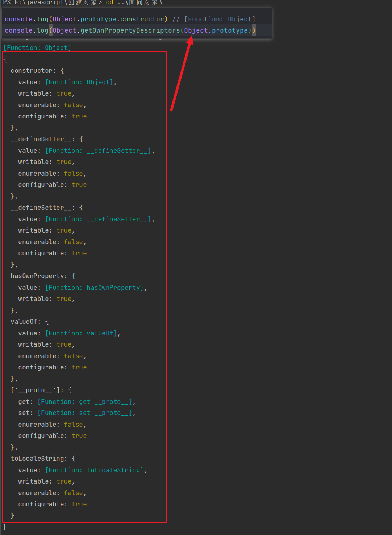Select the 'hasOwnProperty: {' key line

click(x=43, y=276)
